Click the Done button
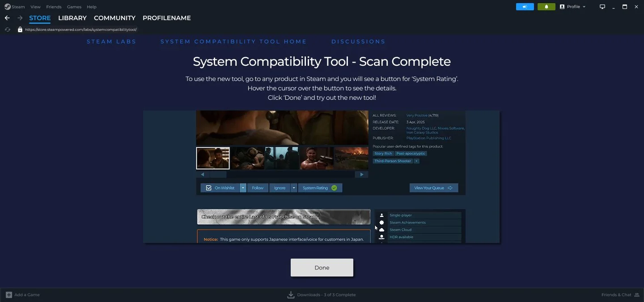The height and width of the screenshot is (302, 644). click(x=322, y=268)
